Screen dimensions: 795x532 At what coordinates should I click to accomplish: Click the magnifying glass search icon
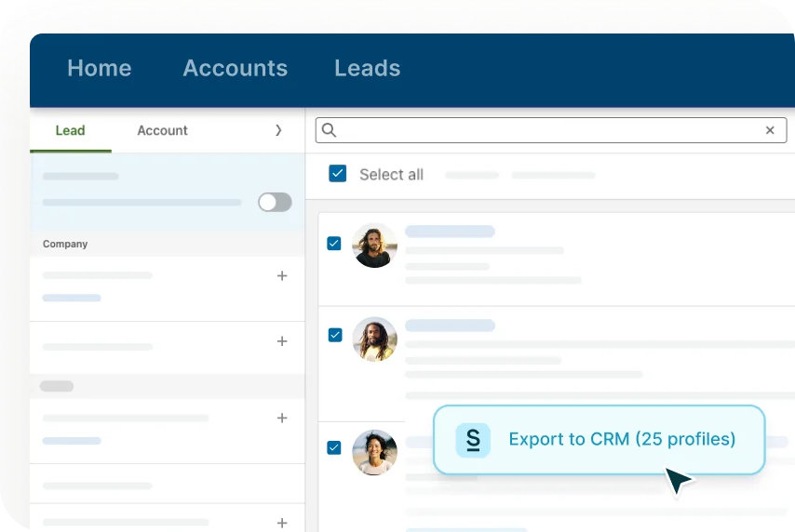click(329, 130)
